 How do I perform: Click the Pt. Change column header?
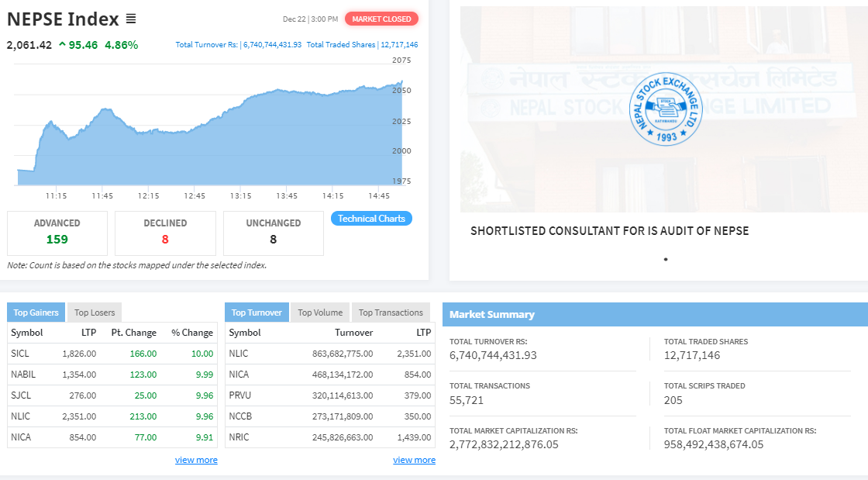[134, 333]
